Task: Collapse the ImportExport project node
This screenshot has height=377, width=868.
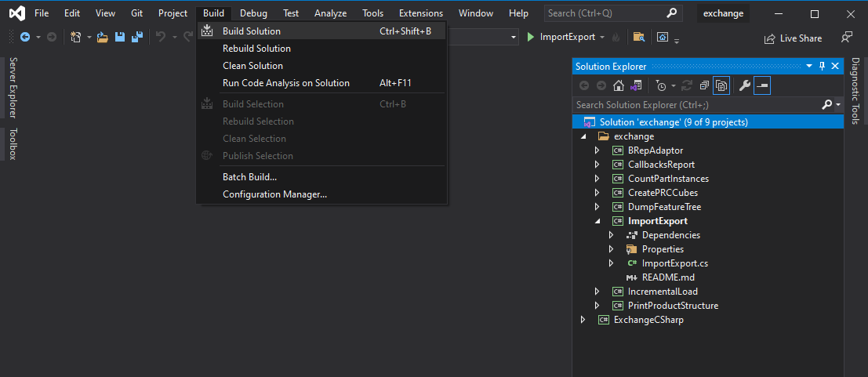Action: click(597, 221)
